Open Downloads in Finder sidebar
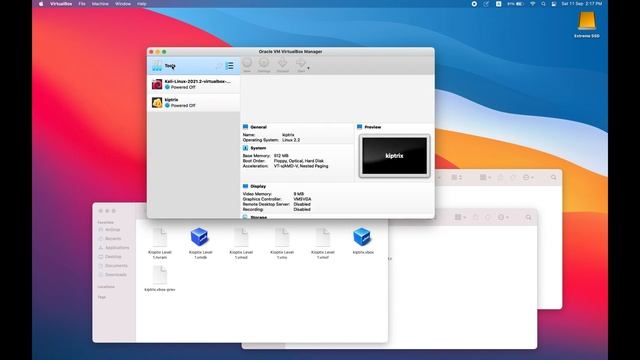This screenshot has height=360, width=640. click(113, 275)
